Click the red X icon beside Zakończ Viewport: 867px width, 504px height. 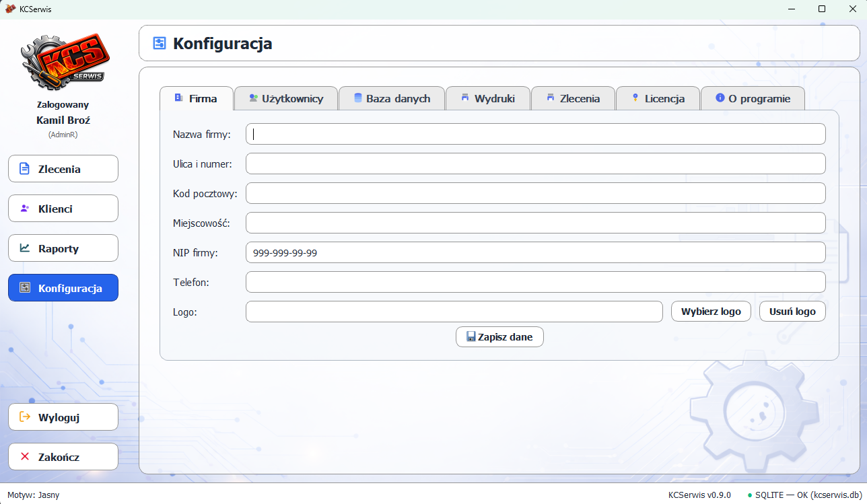click(x=25, y=457)
